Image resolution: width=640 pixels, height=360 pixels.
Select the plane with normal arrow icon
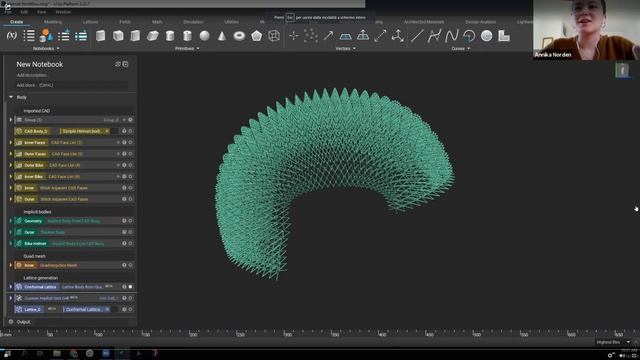tap(363, 36)
